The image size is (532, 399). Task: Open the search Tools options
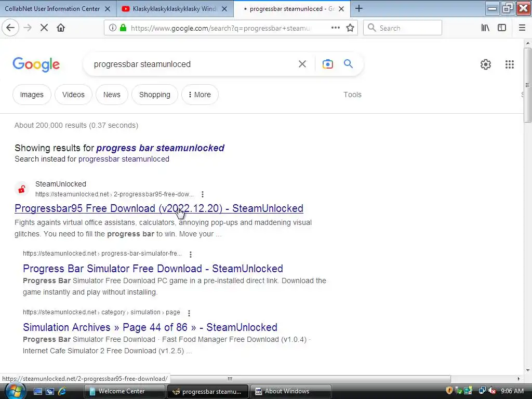(352, 95)
